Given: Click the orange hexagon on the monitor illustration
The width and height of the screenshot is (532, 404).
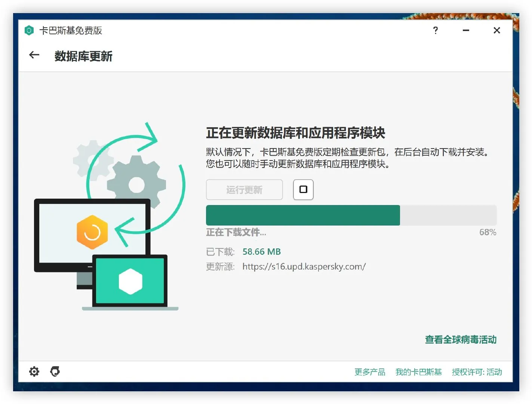Looking at the screenshot, I should point(92,232).
